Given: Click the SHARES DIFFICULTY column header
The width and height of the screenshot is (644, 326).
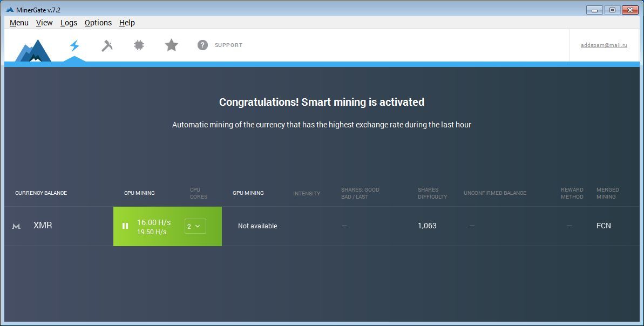Looking at the screenshot, I should coord(432,193).
